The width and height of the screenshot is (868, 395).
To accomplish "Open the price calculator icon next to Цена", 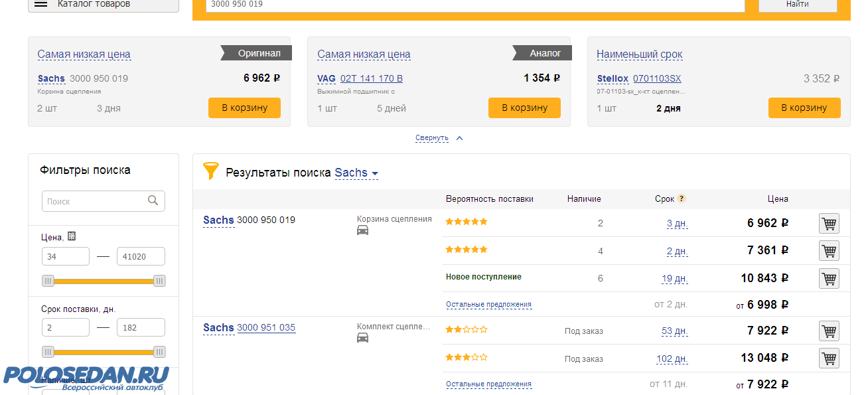I will 72,236.
